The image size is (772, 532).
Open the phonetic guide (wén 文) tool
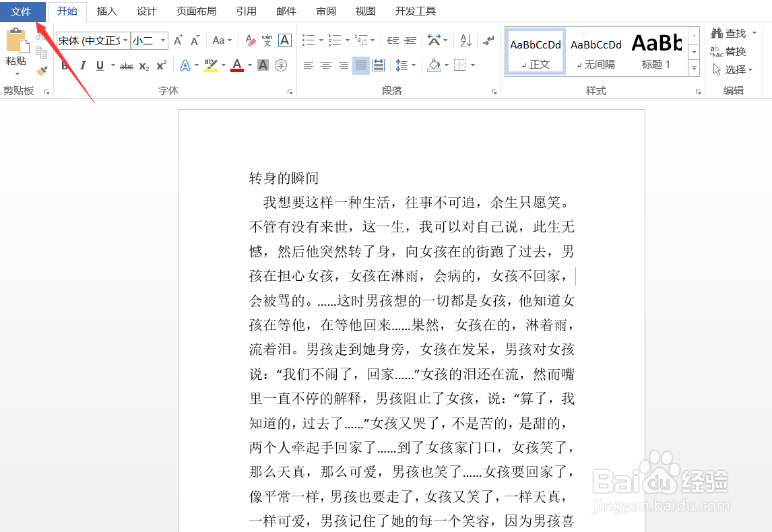point(267,40)
